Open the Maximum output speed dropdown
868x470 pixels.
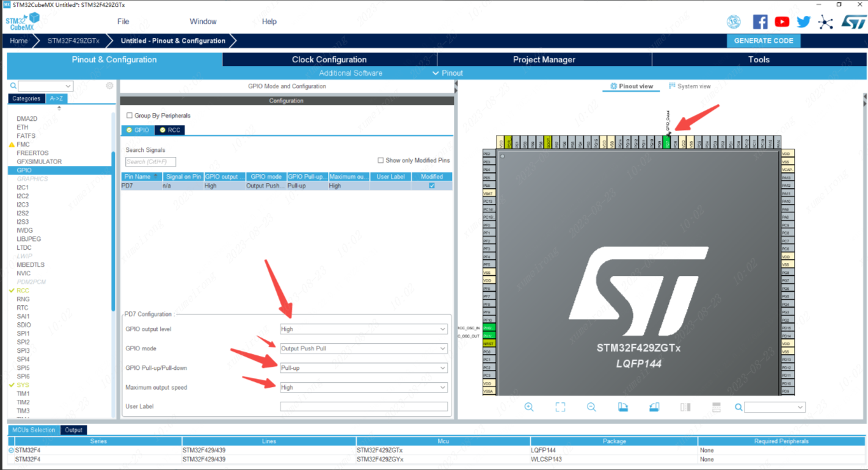tap(363, 388)
